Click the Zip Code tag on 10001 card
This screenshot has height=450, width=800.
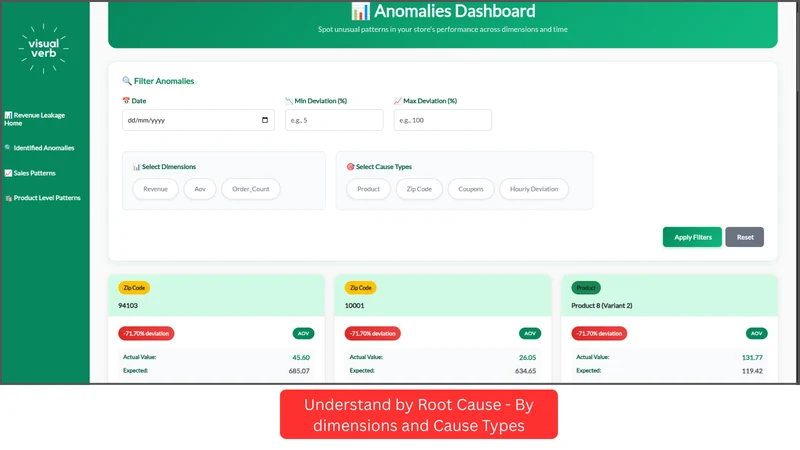pos(361,288)
